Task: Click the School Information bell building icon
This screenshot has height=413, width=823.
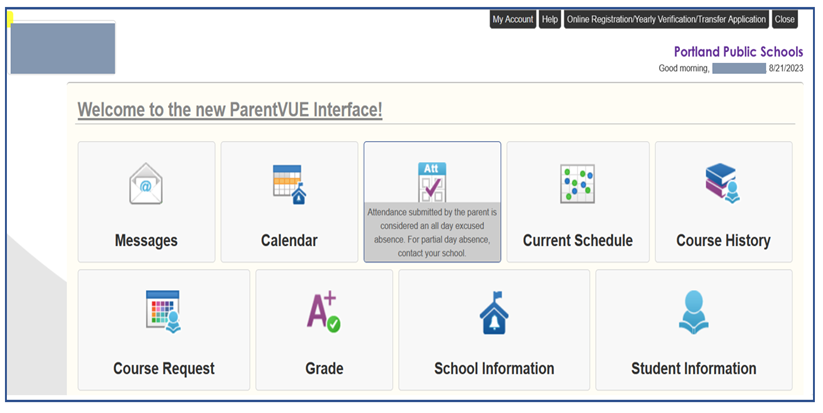Action: click(494, 313)
